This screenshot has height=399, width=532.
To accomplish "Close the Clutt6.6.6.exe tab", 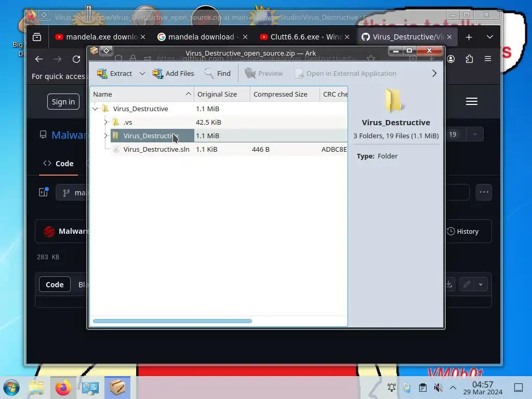I will tap(347, 37).
